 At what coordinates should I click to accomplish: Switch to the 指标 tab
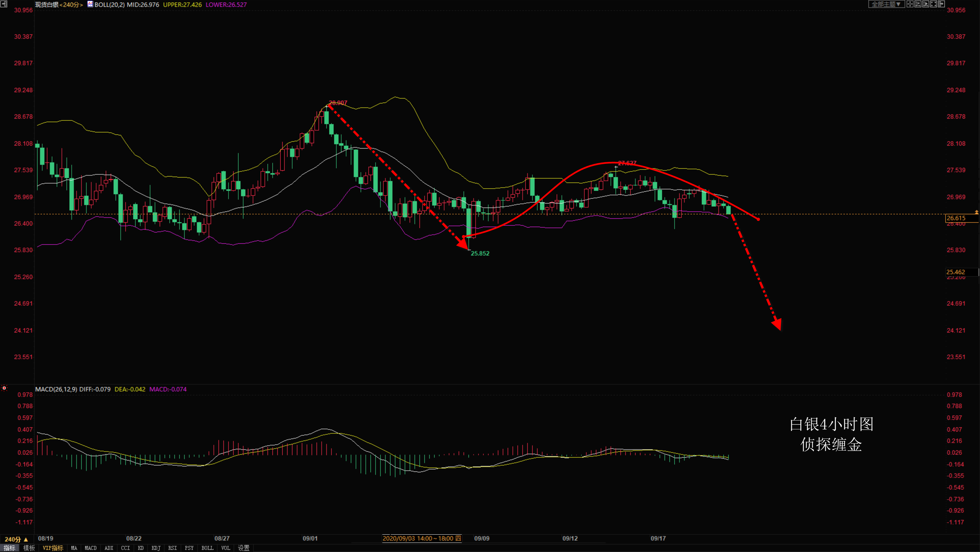click(x=9, y=548)
